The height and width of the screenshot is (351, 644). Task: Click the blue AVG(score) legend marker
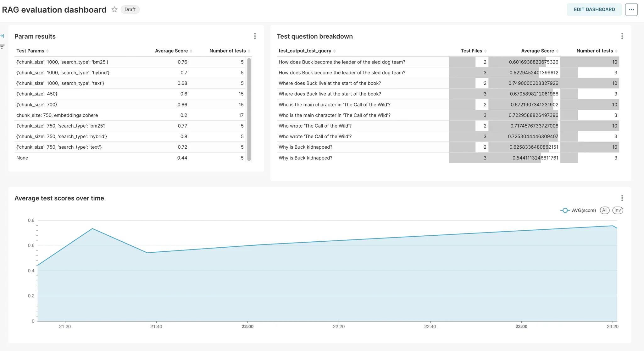tap(565, 210)
